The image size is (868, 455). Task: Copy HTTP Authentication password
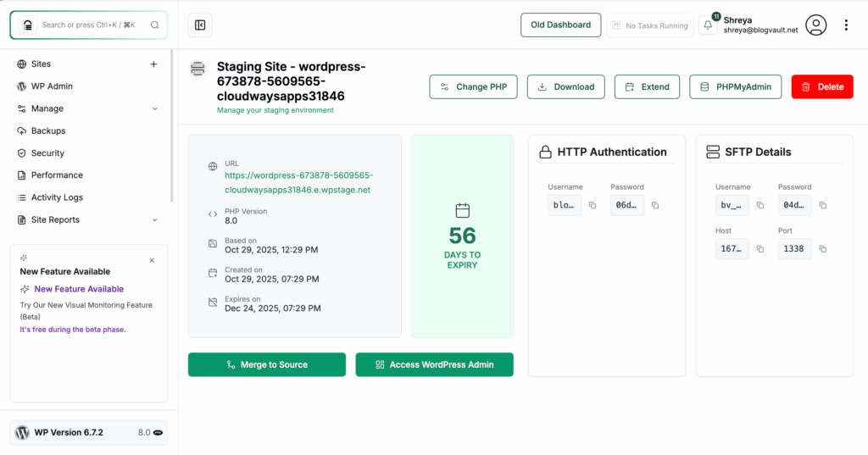click(x=655, y=205)
